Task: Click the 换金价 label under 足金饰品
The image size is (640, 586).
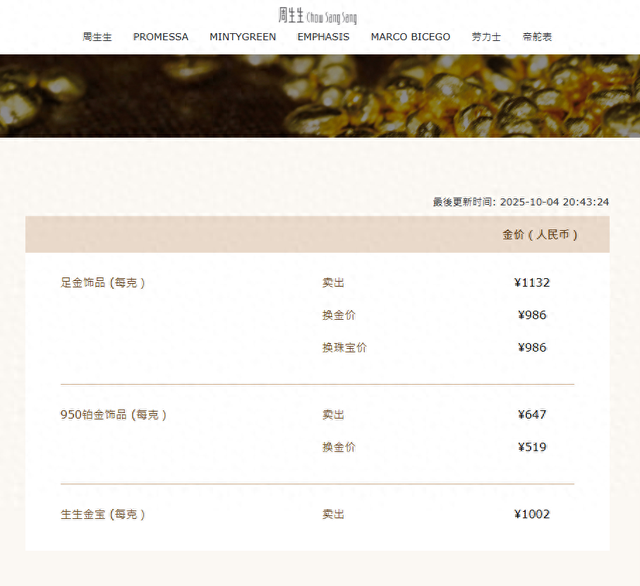Action: click(x=339, y=315)
